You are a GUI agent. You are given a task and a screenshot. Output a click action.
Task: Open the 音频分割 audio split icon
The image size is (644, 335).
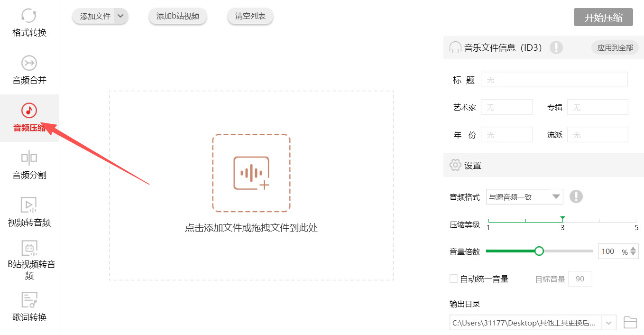click(29, 158)
